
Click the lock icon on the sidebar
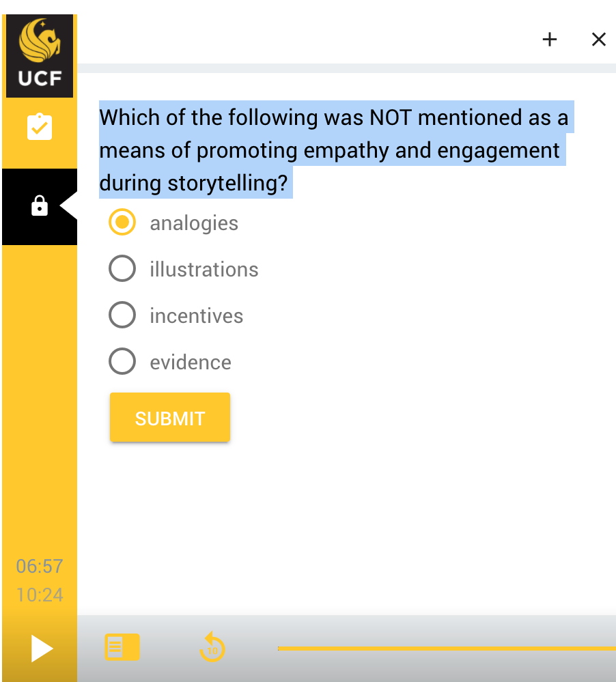coord(39,204)
